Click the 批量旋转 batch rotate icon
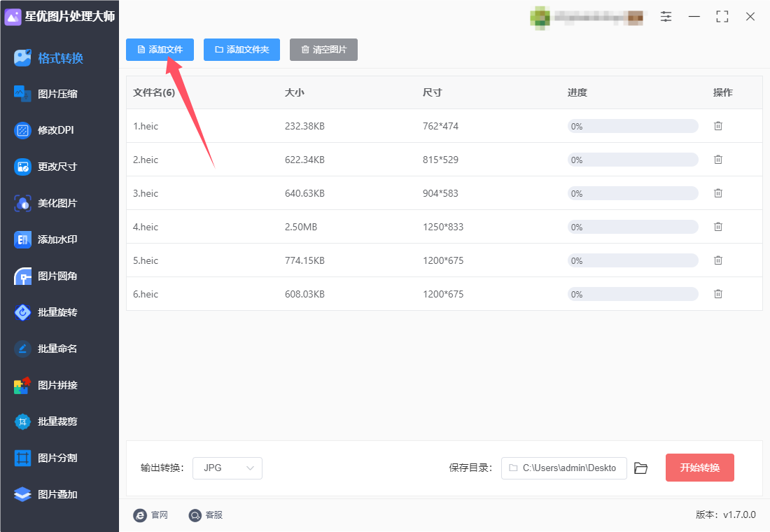Screen dimensions: 770x532 coord(22,312)
